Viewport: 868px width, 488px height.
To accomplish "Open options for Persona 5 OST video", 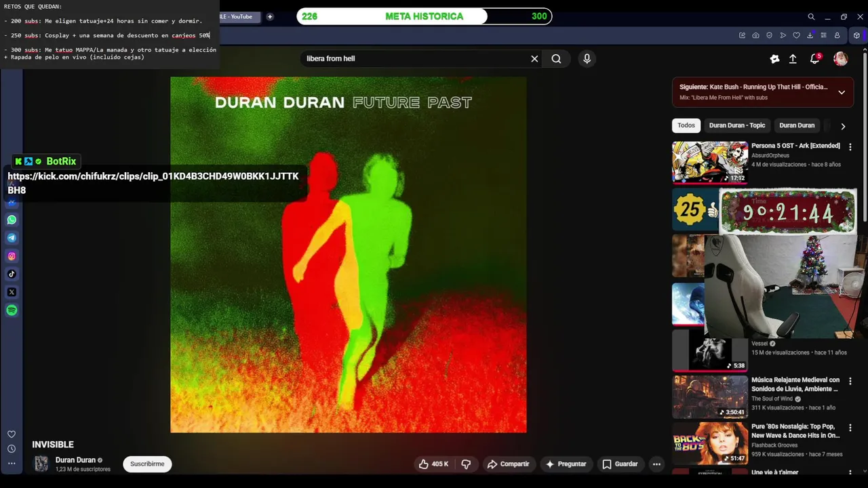I will point(850,146).
